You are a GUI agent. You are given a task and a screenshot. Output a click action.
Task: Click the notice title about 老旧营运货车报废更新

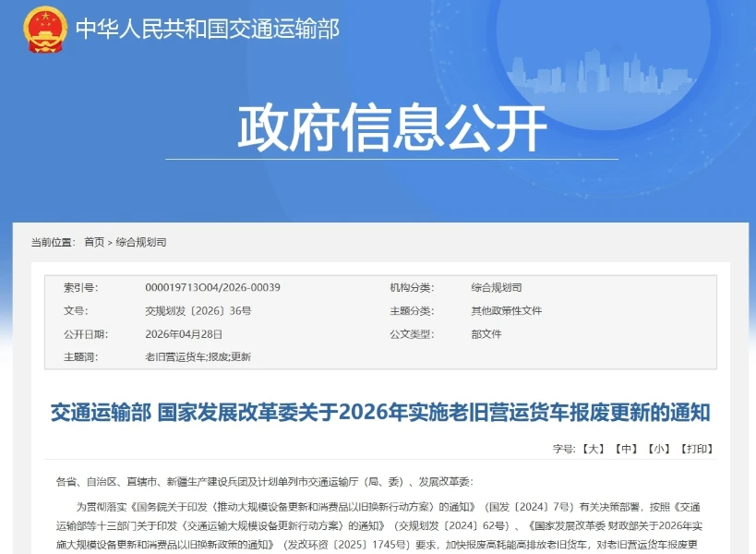pyautogui.click(x=380, y=413)
